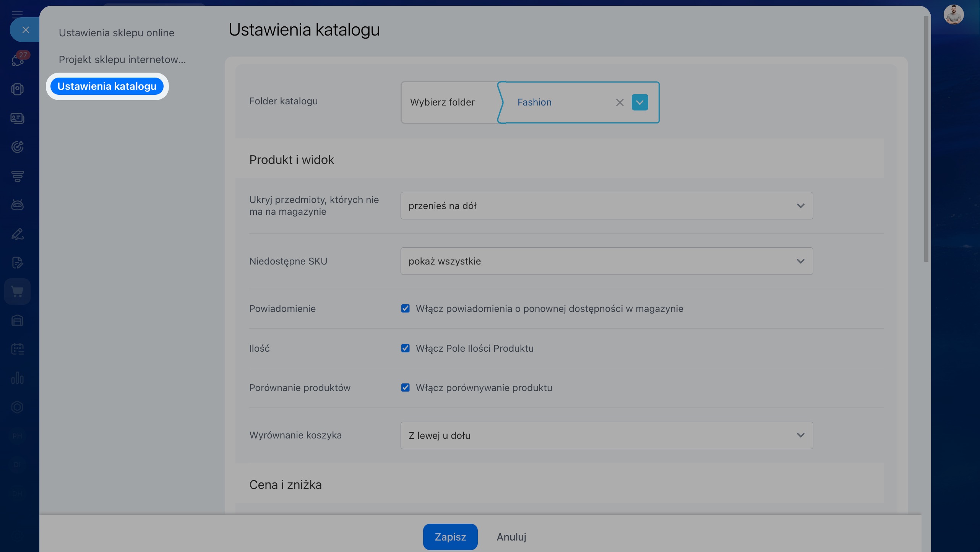Toggle 'Włącz Pole Ilości Produktu' checkbox
The width and height of the screenshot is (980, 552).
pos(405,348)
